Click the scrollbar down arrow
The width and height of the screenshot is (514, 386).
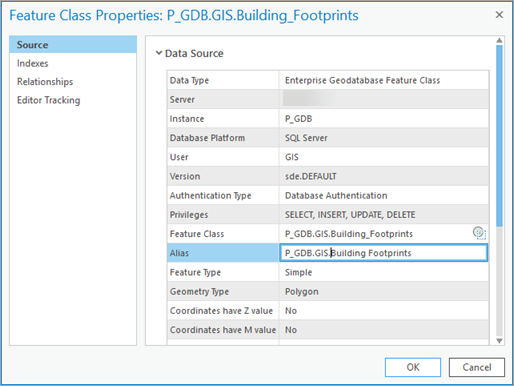(x=499, y=341)
